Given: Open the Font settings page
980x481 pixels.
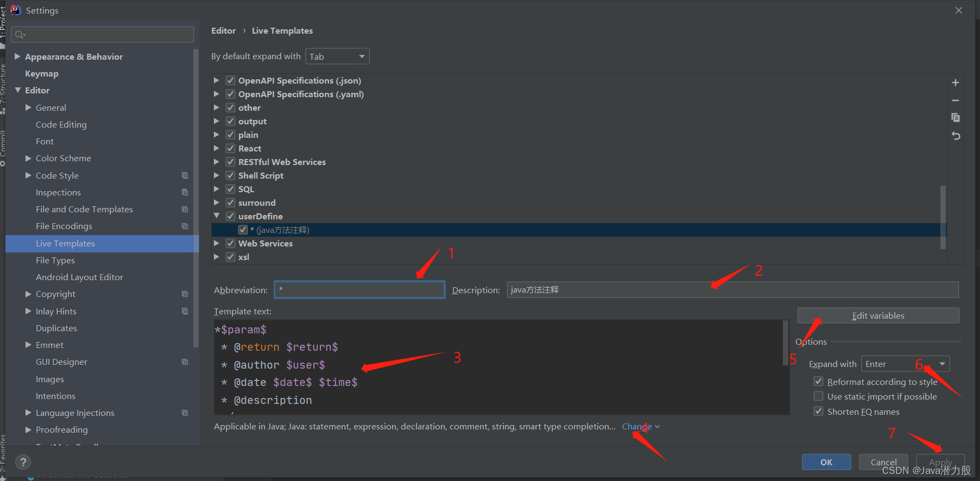Looking at the screenshot, I should [45, 141].
